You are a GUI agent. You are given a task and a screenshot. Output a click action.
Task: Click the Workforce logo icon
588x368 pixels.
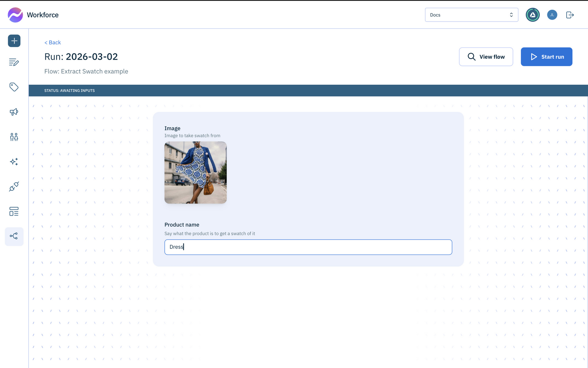click(15, 15)
